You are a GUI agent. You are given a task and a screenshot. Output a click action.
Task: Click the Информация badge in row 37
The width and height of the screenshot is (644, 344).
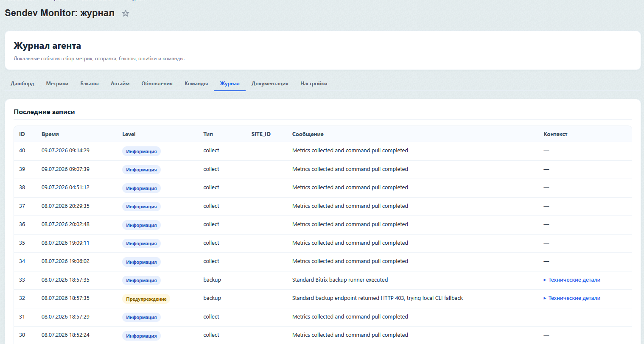click(141, 207)
